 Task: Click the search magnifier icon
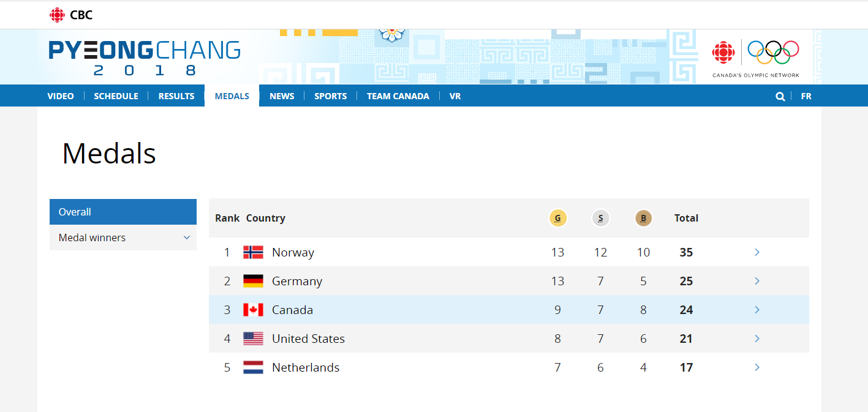click(780, 96)
